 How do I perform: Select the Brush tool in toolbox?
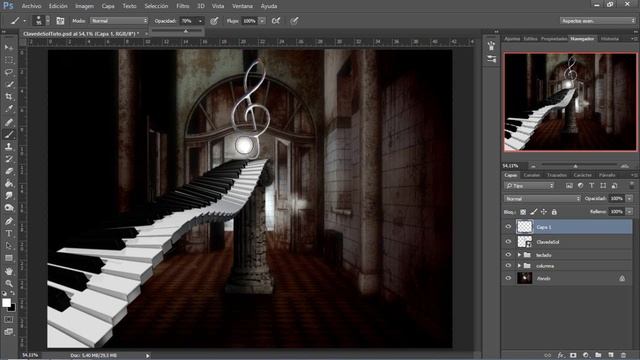coord(9,134)
